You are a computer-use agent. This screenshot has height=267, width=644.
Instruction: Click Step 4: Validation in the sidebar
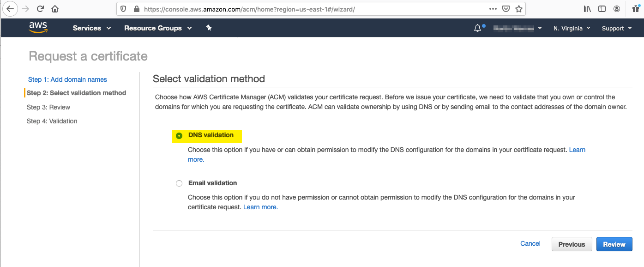[52, 121]
